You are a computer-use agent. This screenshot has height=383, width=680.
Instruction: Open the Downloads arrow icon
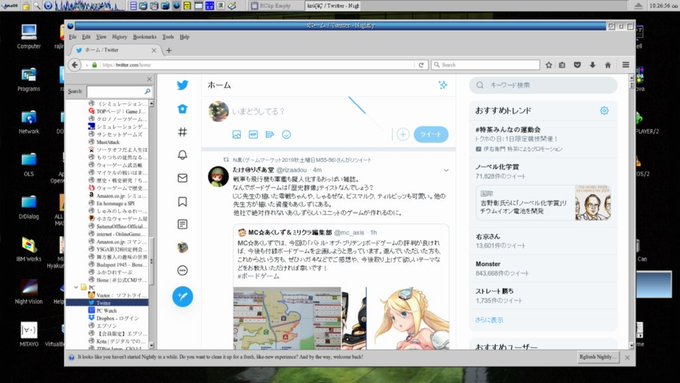592,65
